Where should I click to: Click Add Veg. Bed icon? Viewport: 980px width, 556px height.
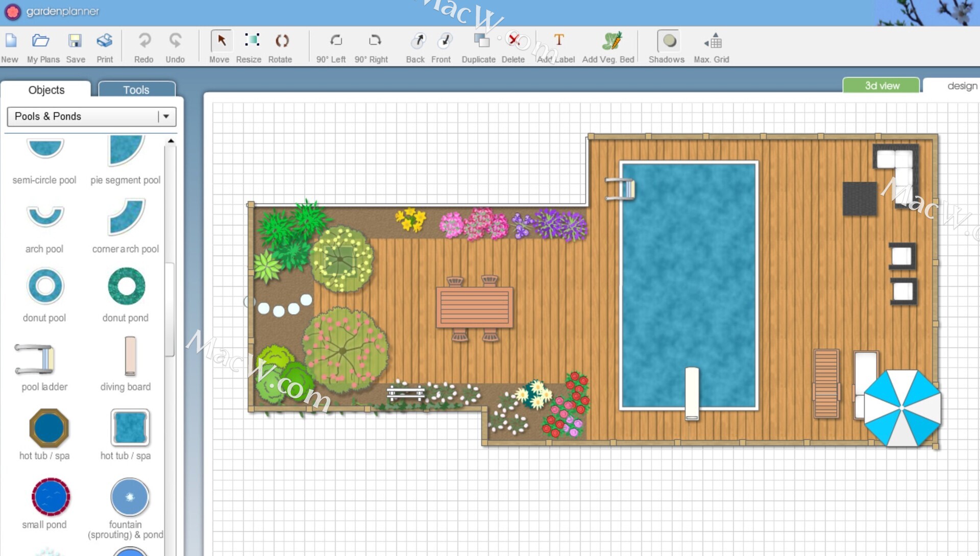point(611,41)
